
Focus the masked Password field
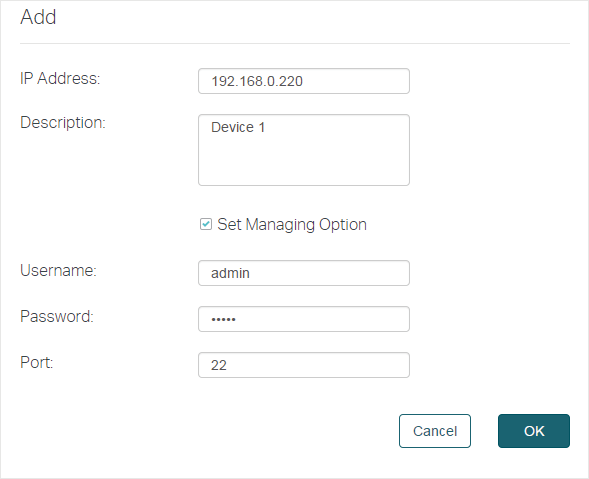tap(304, 319)
